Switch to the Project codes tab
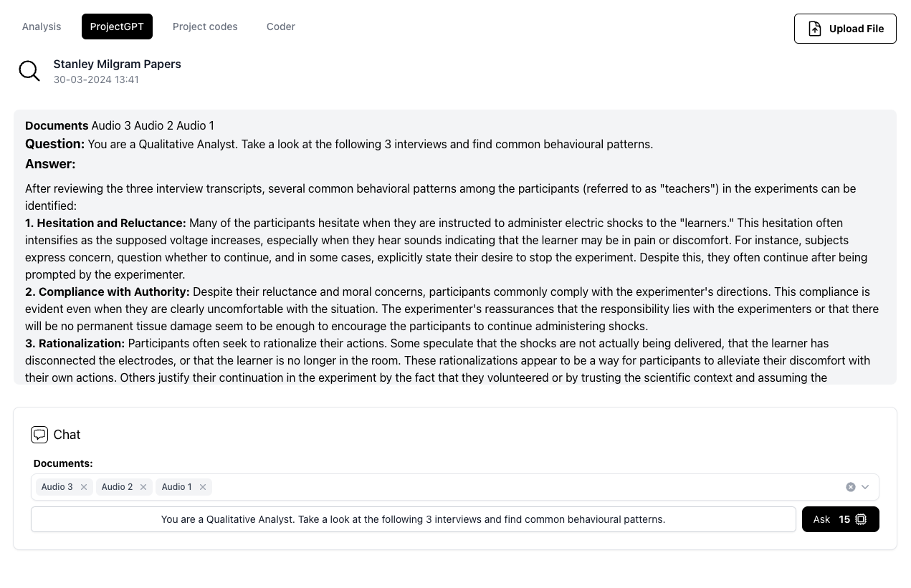 205,26
